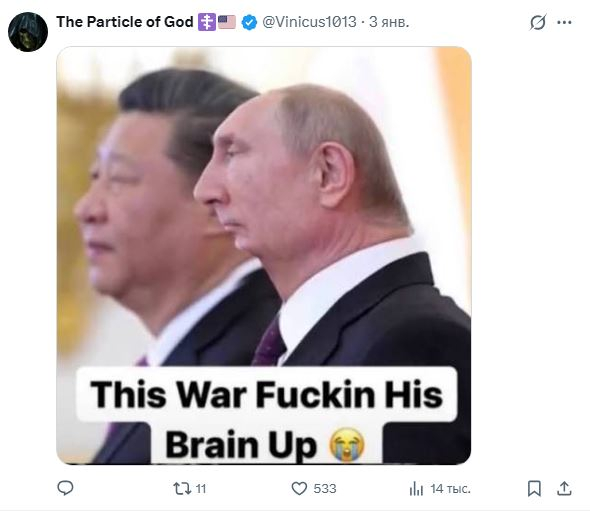Click the blue verified checkmark badge
The height and width of the screenshot is (512, 590).
click(x=249, y=22)
